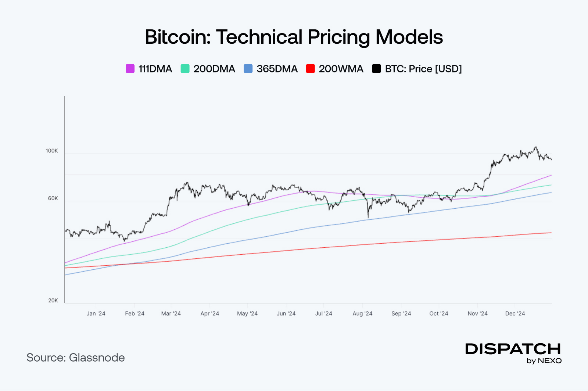Viewport: 588px width, 391px height.
Task: Toggle the 365DMA legend label
Action: 277,69
